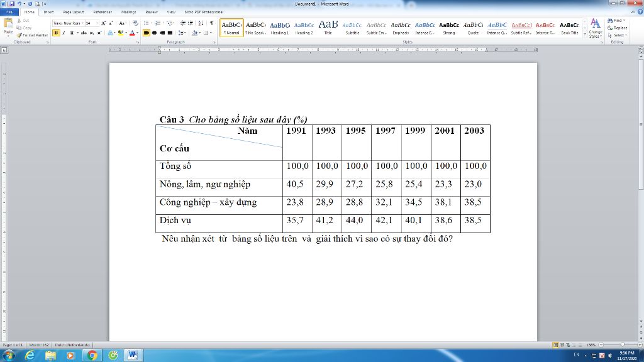The width and height of the screenshot is (644, 362).
Task: Open the Select dropdown in Editing
Action: click(617, 35)
